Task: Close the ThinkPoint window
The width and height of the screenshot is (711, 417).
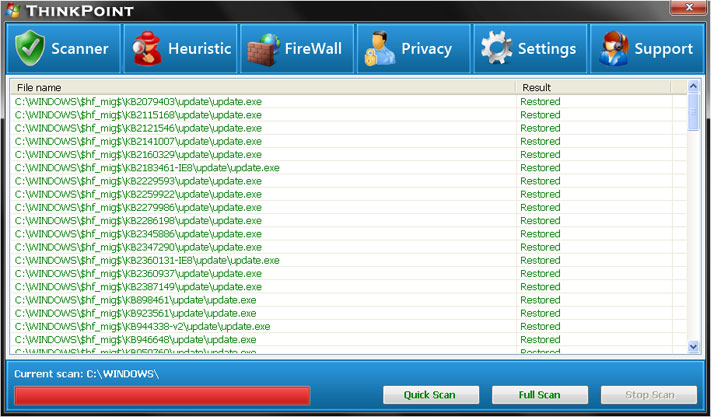Action: tap(686, 8)
